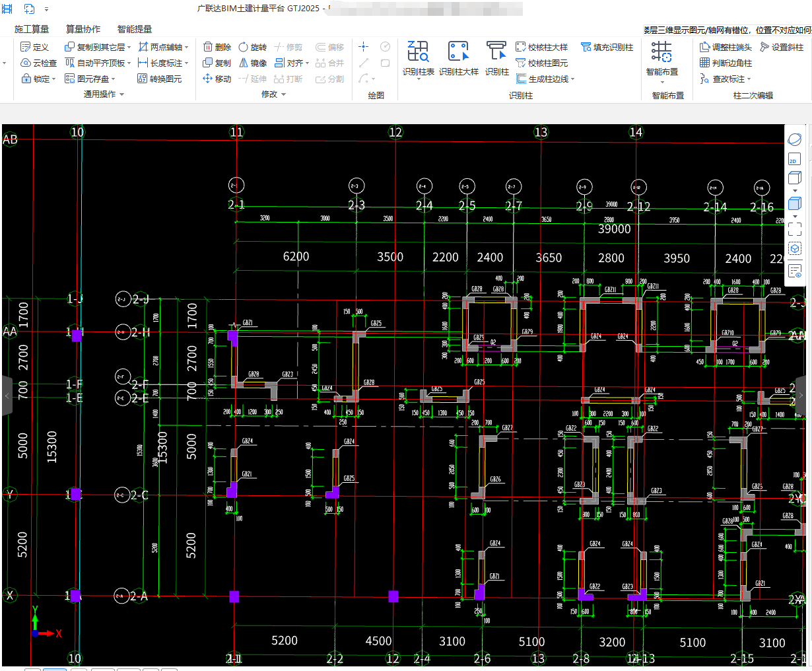Screen dimensions: 812x671
Task: Open 自动平齐顶板 dropdown
Action: click(x=129, y=63)
